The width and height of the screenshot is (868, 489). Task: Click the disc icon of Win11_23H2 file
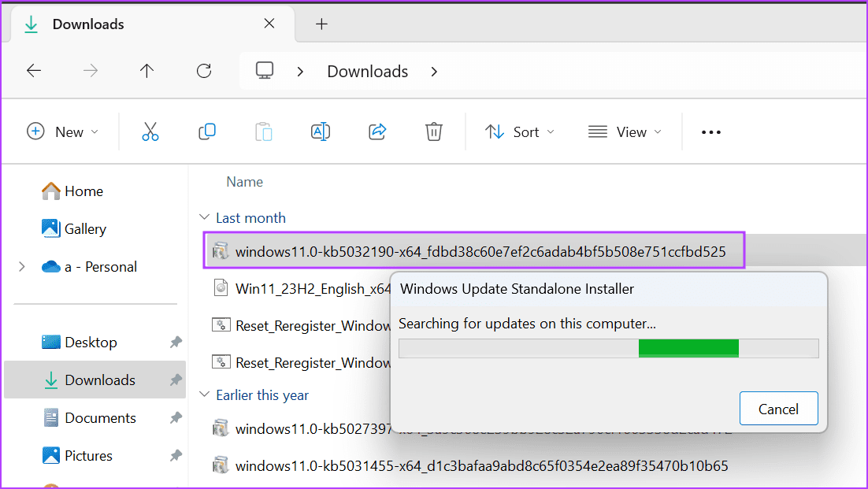[x=221, y=287]
